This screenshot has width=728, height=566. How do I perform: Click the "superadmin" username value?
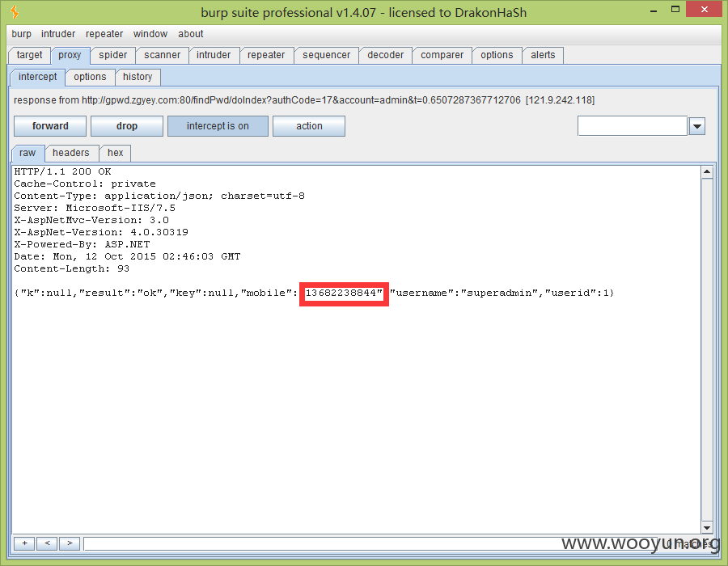[499, 293]
